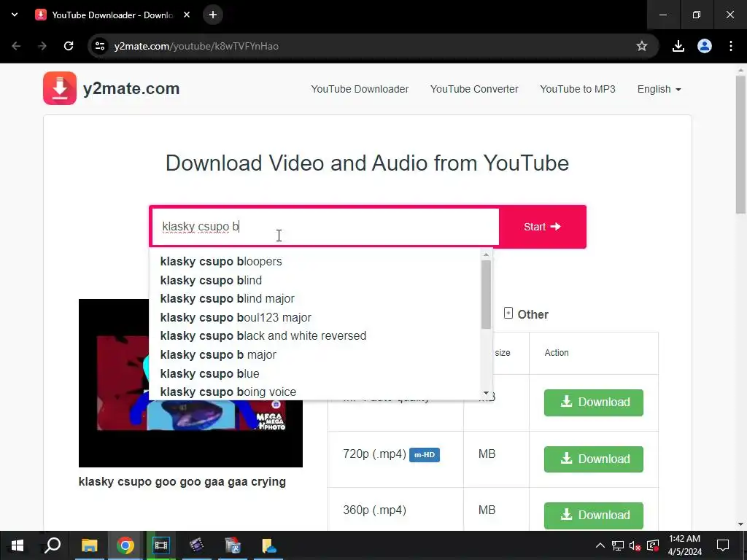Show hidden system tray icons chevron
The height and width of the screenshot is (560, 747).
click(600, 545)
